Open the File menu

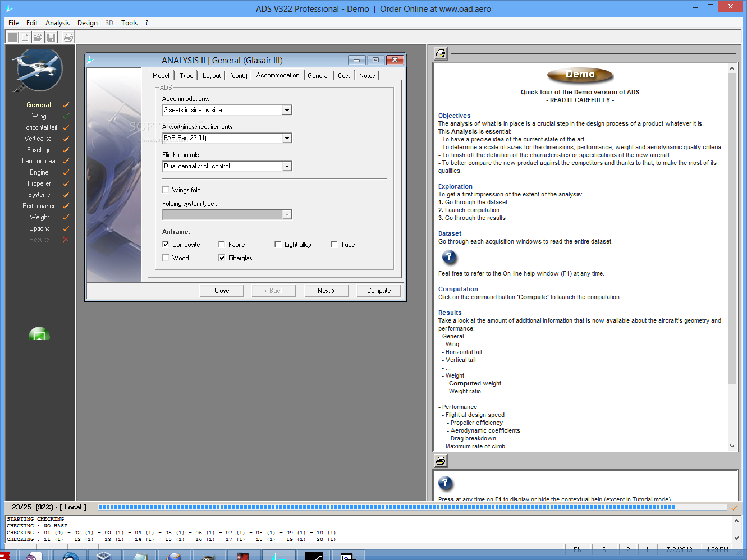tap(13, 23)
